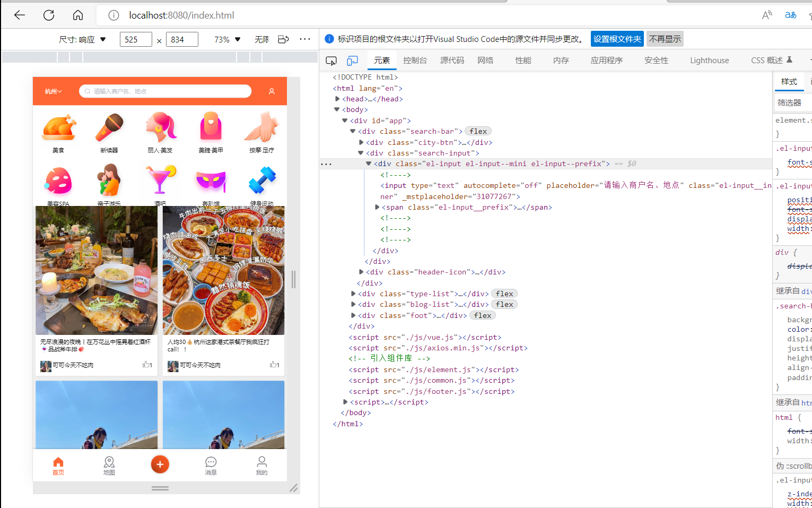The width and height of the screenshot is (812, 508).
Task: Toggle device emulation mode
Action: 352,61
